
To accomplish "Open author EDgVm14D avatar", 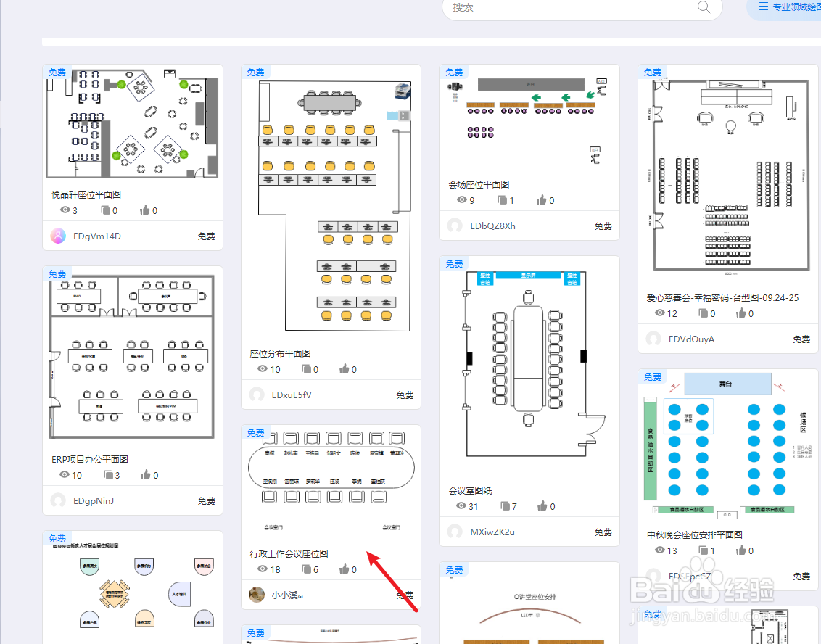I will tap(58, 236).
